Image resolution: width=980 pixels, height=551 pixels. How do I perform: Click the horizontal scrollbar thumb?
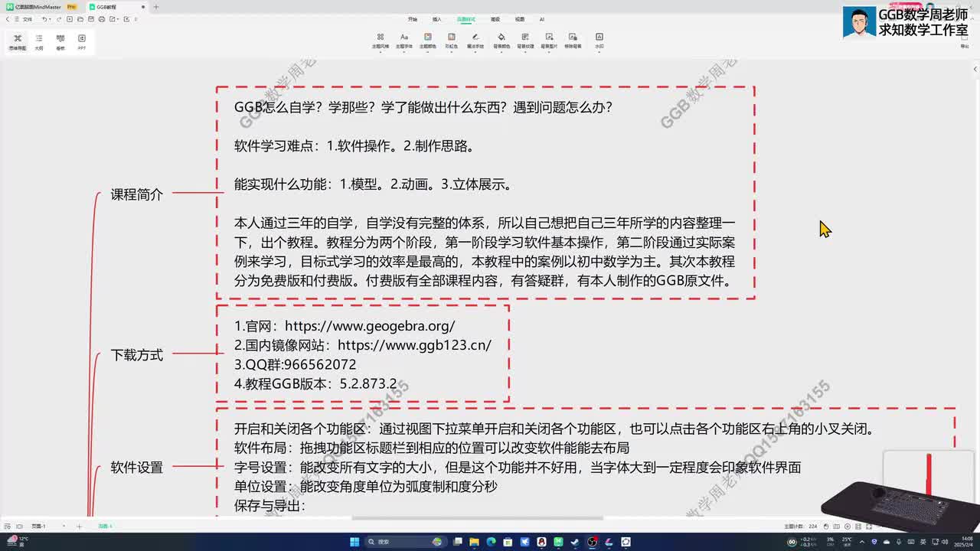[x=477, y=518]
